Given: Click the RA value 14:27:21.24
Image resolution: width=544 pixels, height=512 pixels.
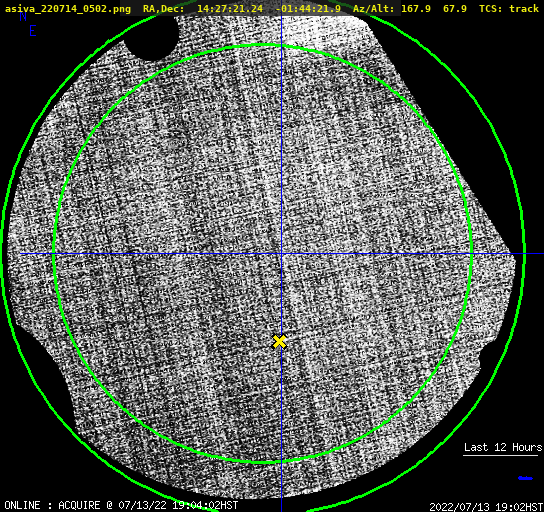Looking at the screenshot, I should tap(230, 8).
